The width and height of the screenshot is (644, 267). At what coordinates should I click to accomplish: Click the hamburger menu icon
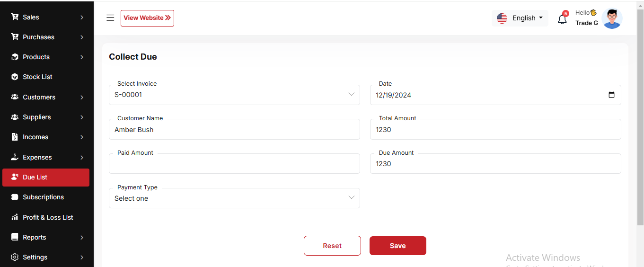pyautogui.click(x=110, y=18)
